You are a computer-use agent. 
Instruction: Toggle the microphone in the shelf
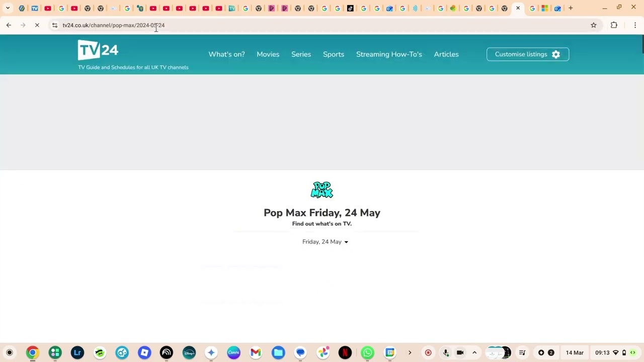click(446, 352)
